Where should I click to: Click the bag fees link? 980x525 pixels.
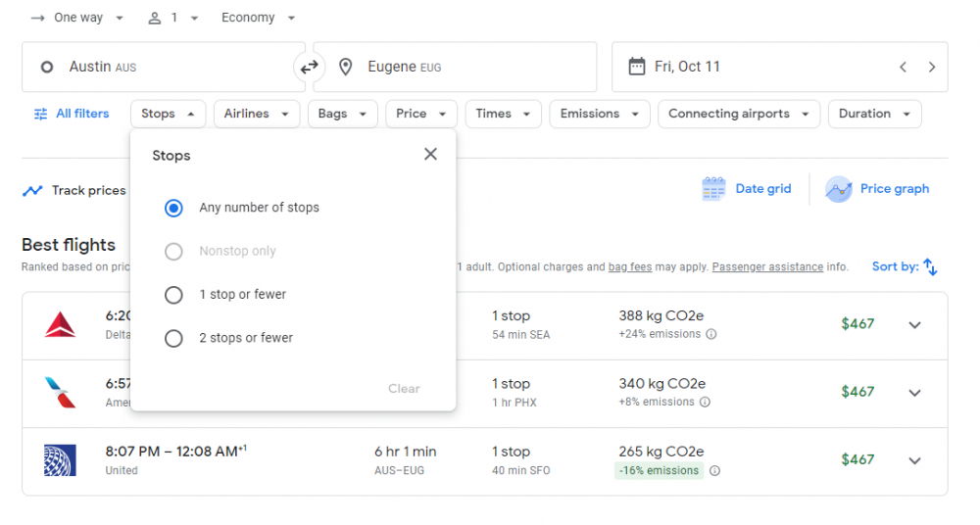tap(627, 267)
